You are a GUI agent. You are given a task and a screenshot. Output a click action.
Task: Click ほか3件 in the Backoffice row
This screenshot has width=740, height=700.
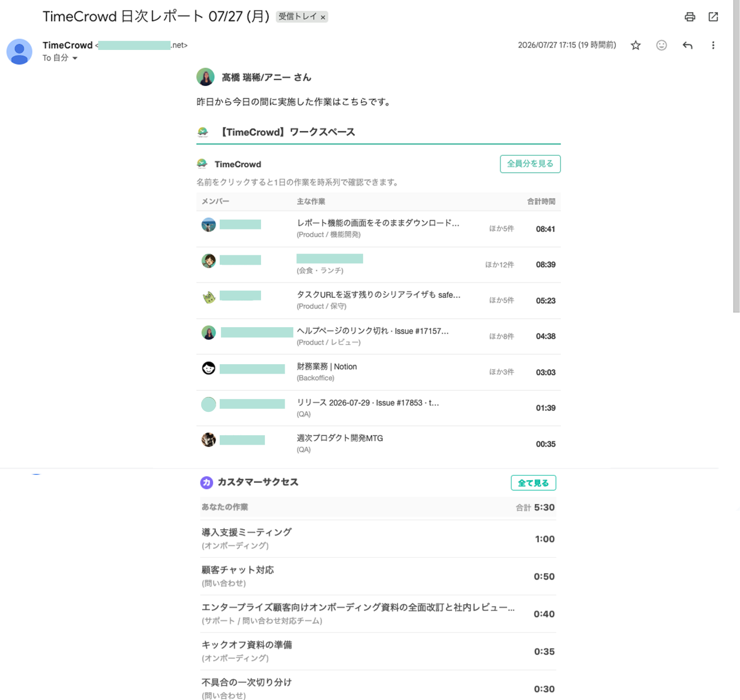click(x=501, y=372)
